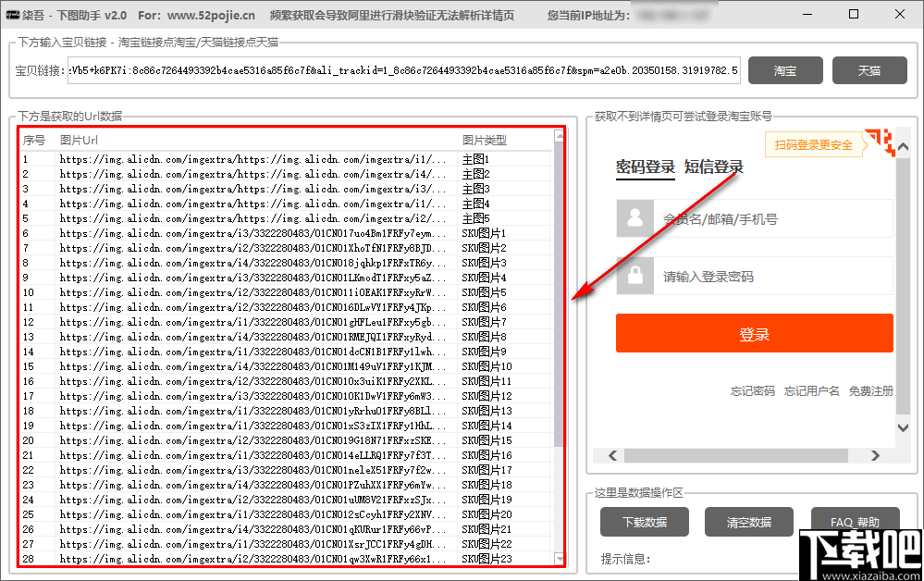Image resolution: width=924 pixels, height=581 pixels.
Task: Focus the 宝贝链接 URL input field
Action: [x=403, y=70]
